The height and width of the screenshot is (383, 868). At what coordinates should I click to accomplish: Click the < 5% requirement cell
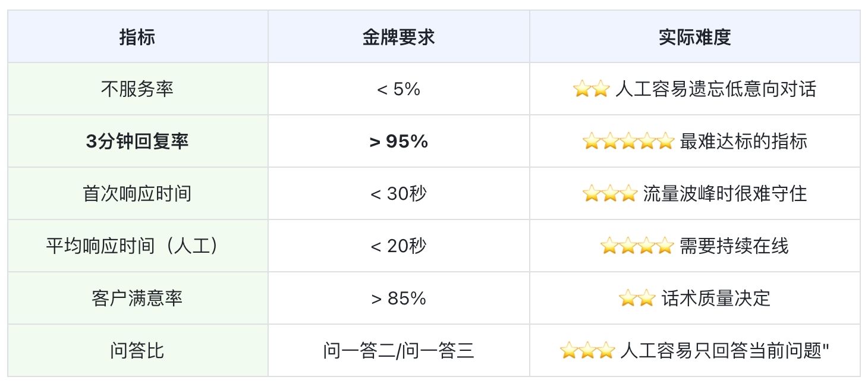pos(398,89)
